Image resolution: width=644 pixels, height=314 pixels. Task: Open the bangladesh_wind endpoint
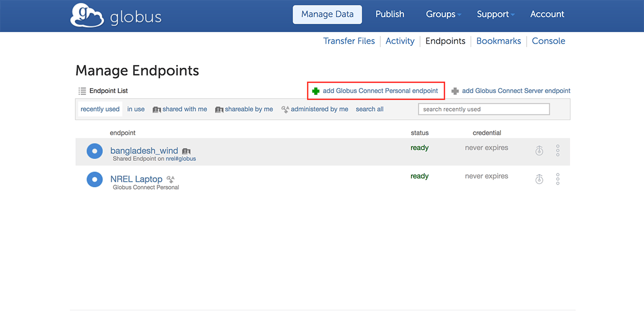point(144,151)
